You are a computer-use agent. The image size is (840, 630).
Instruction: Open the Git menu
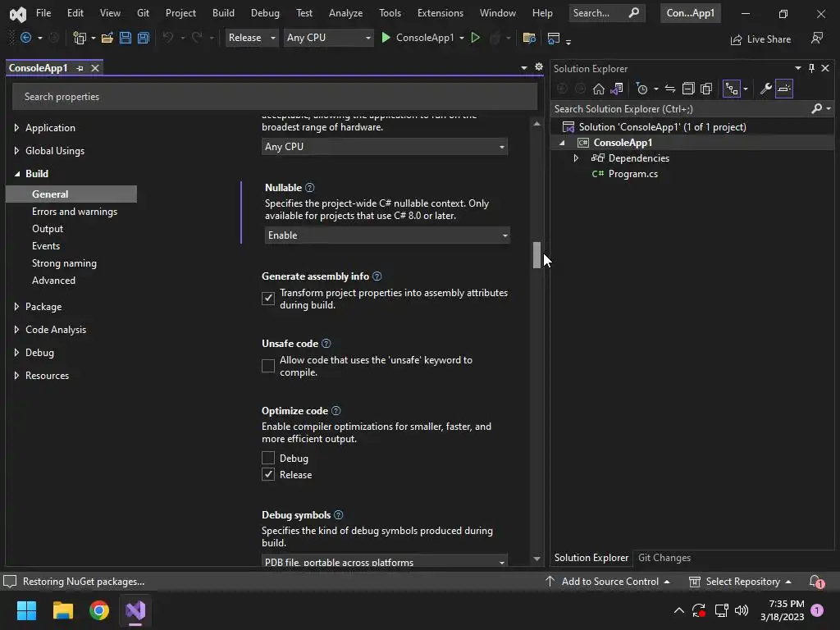point(143,13)
